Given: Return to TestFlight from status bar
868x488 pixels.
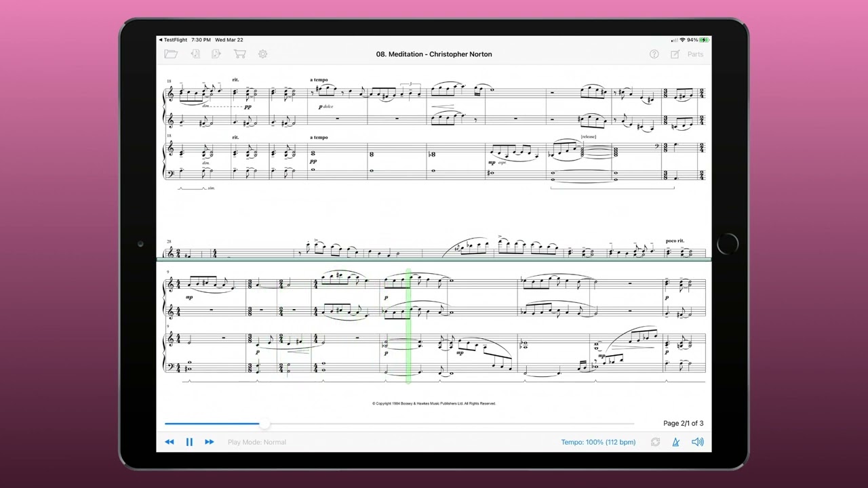Looking at the screenshot, I should (173, 40).
